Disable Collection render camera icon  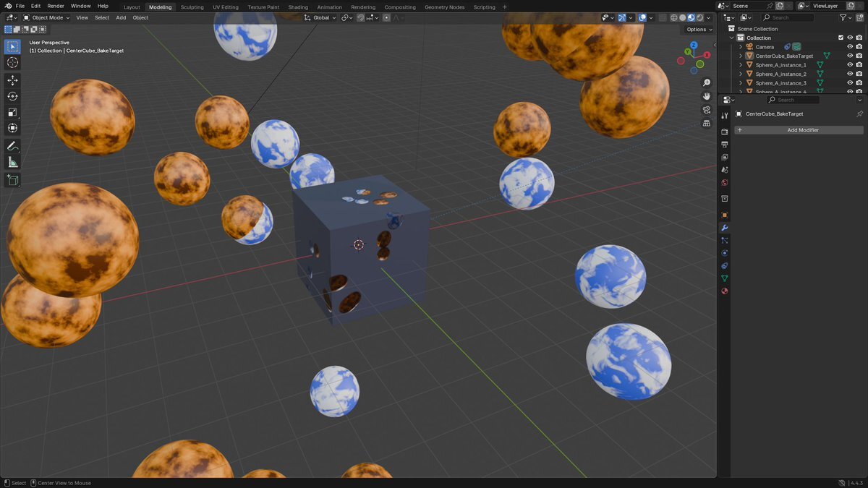coord(859,38)
